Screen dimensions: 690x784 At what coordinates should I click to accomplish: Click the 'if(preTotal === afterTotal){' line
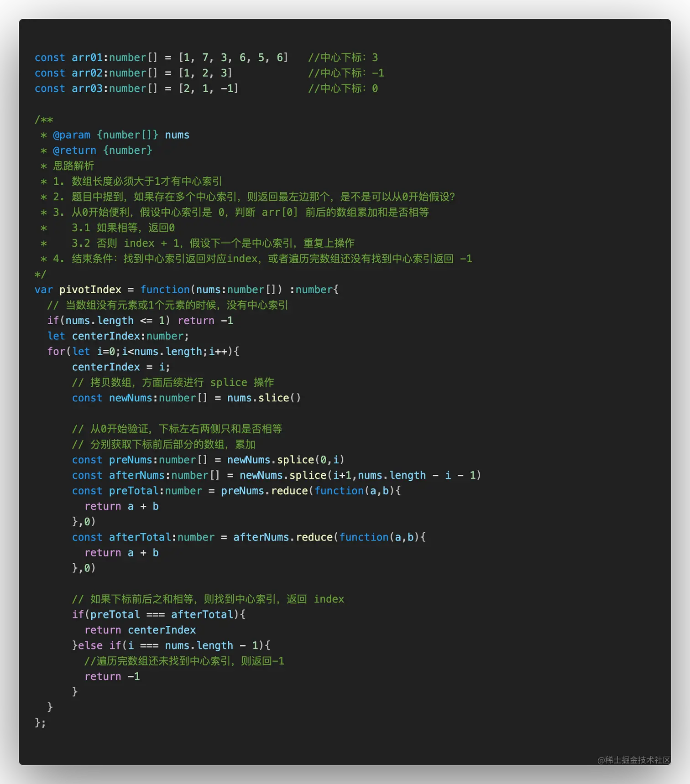(158, 615)
